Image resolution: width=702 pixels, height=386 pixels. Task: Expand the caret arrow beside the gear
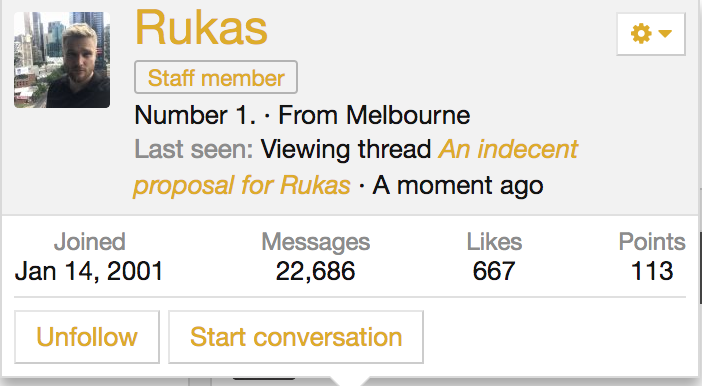[x=665, y=34]
